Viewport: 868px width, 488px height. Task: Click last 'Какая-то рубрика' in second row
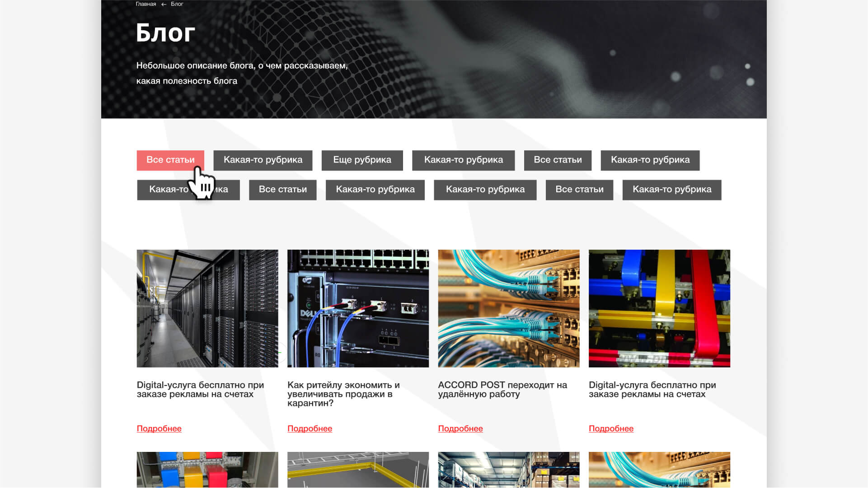coord(671,190)
